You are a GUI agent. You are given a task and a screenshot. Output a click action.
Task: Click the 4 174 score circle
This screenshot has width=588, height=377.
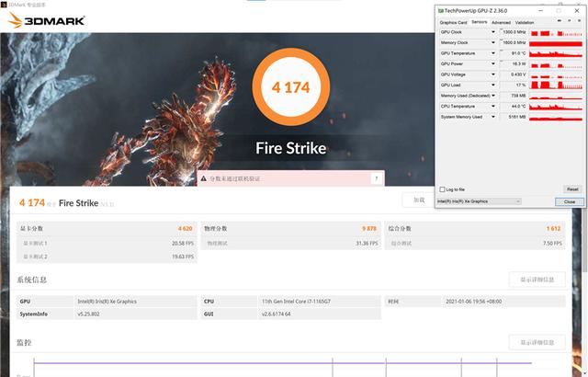pos(291,87)
